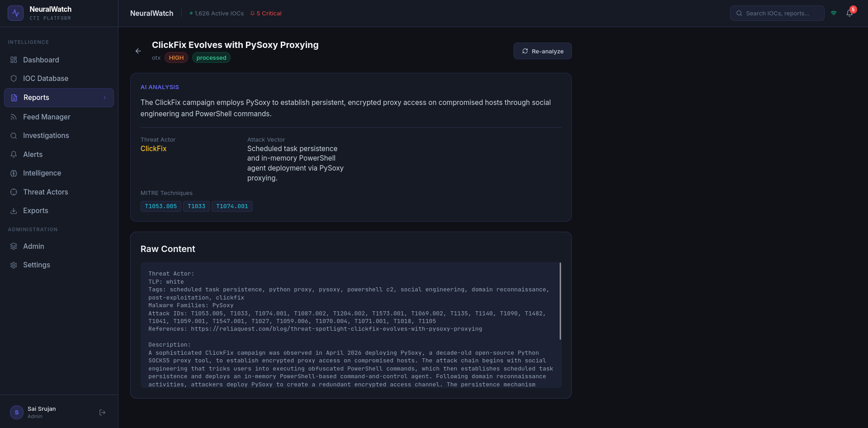Open Exports section

(59, 211)
